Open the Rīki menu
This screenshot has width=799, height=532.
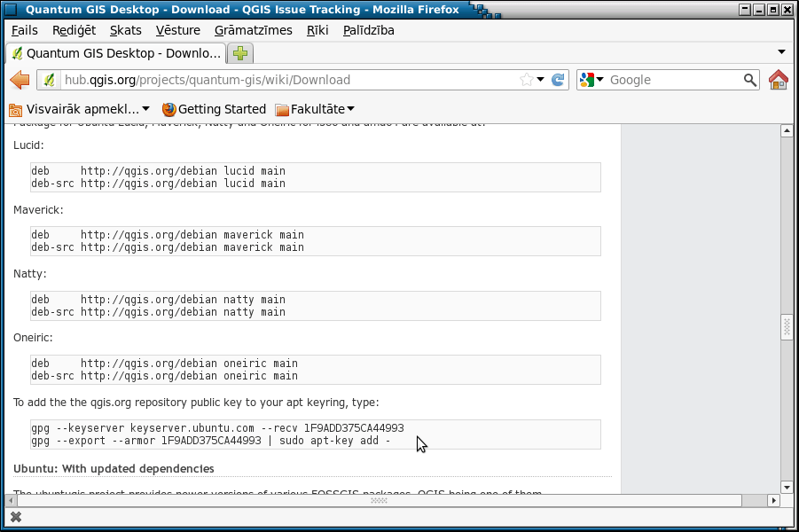(317, 30)
